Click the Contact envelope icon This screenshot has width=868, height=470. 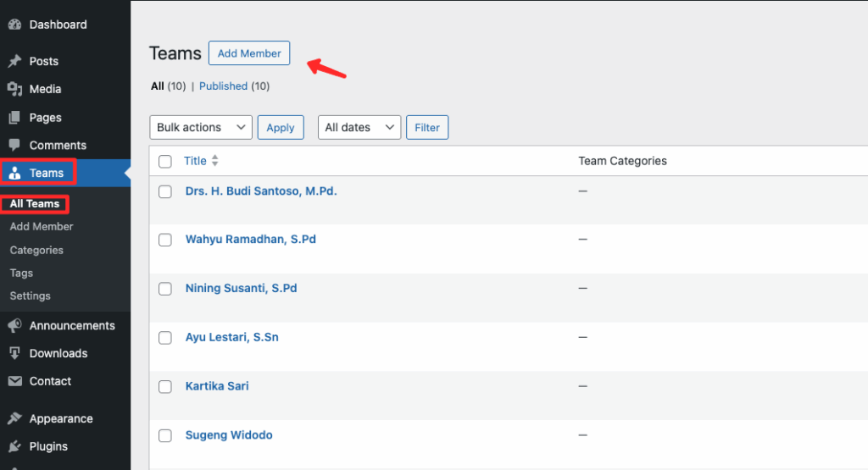[x=15, y=381]
